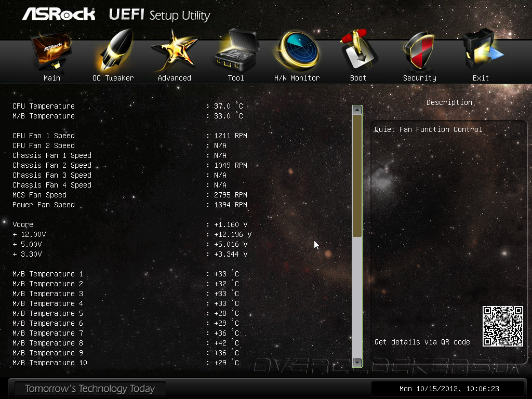Screen dimensions: 532x399
Task: Select M/B Temperature 1 row
Action: click(x=126, y=274)
